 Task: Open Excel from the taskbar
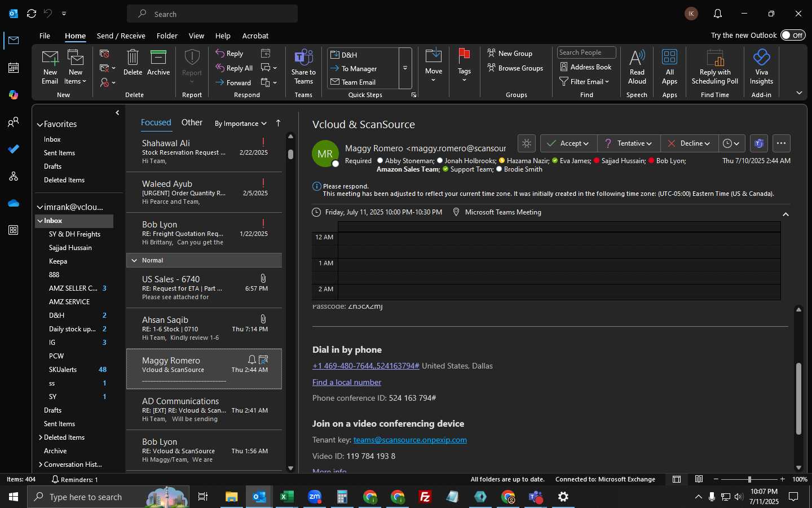pyautogui.click(x=287, y=497)
